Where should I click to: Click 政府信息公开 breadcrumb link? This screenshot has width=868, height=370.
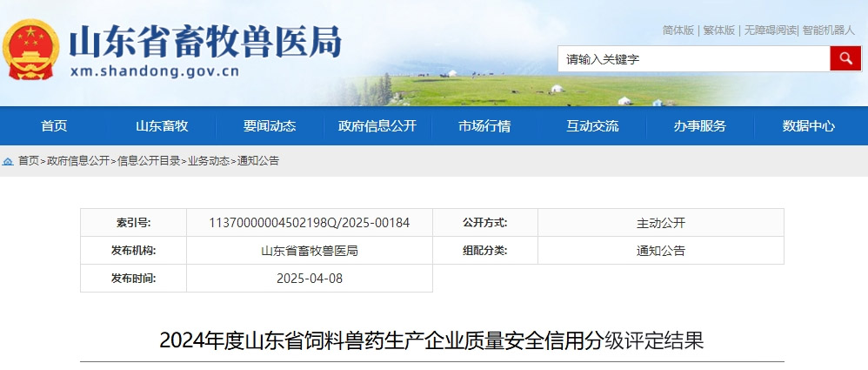78,161
